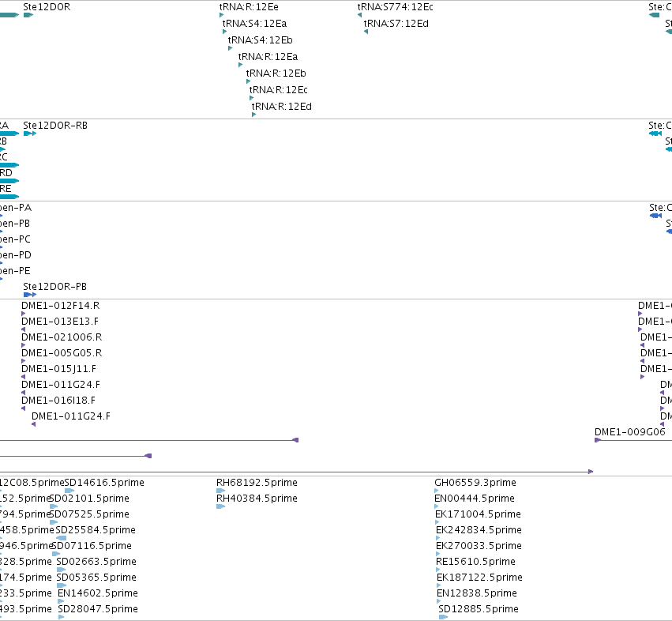This screenshot has width=672, height=621.
Task: Select the tRNA:S4:12Eb label
Action: pyautogui.click(x=260, y=40)
